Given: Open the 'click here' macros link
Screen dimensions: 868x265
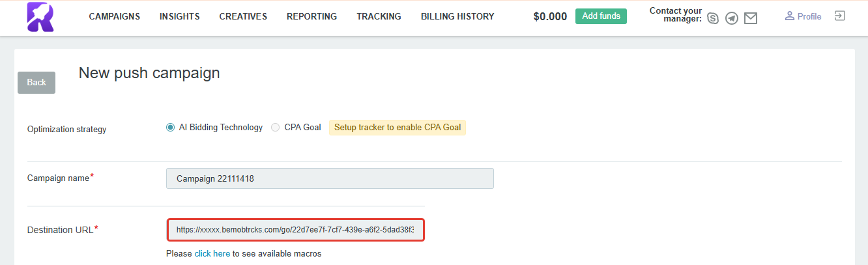Looking at the screenshot, I should 212,253.
